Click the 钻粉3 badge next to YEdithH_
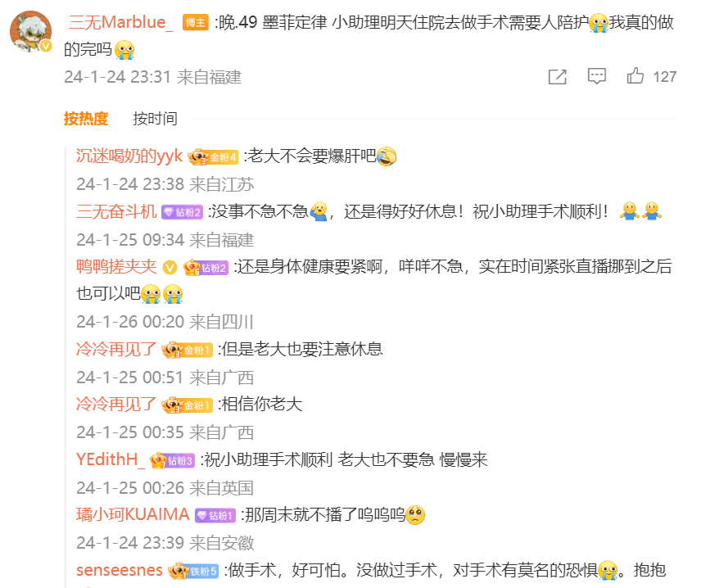This screenshot has width=701, height=588. click(173, 460)
